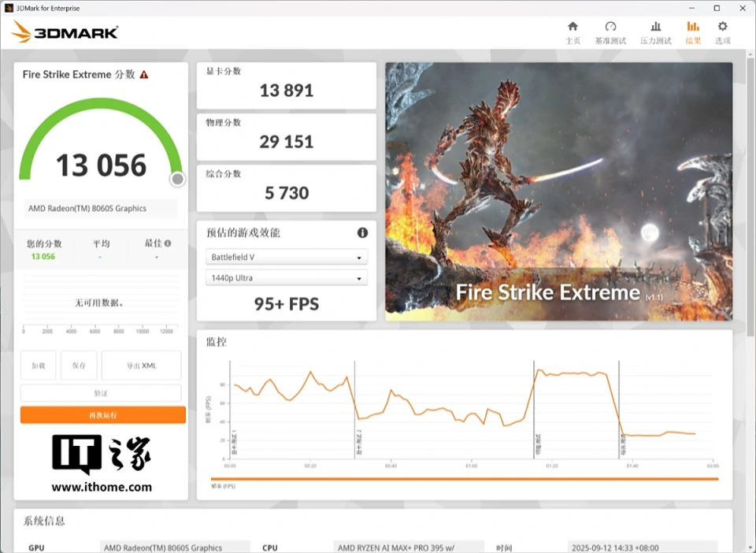Expand the 1440p Ultra resolution dropdown
The height and width of the screenshot is (553, 756).
[x=286, y=278]
